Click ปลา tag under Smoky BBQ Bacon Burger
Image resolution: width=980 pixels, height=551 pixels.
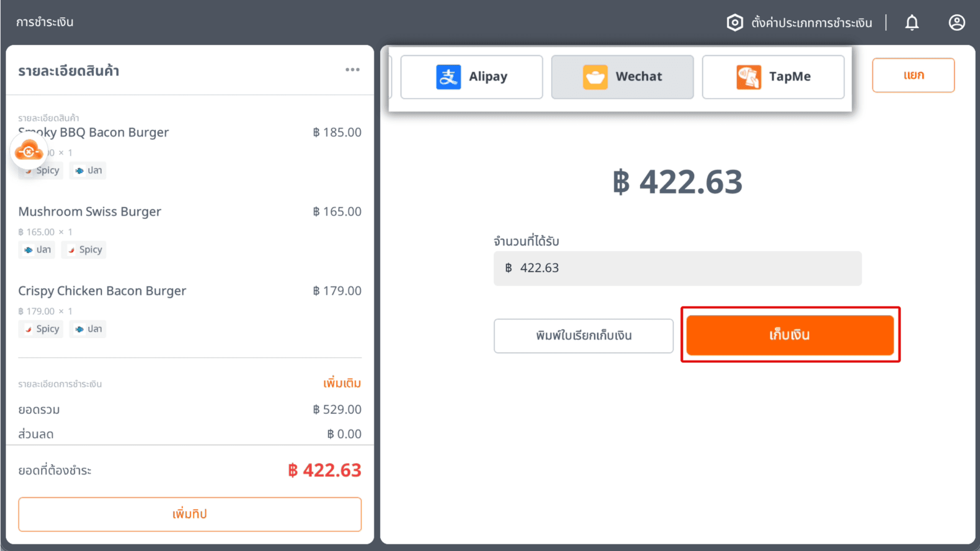(88, 170)
